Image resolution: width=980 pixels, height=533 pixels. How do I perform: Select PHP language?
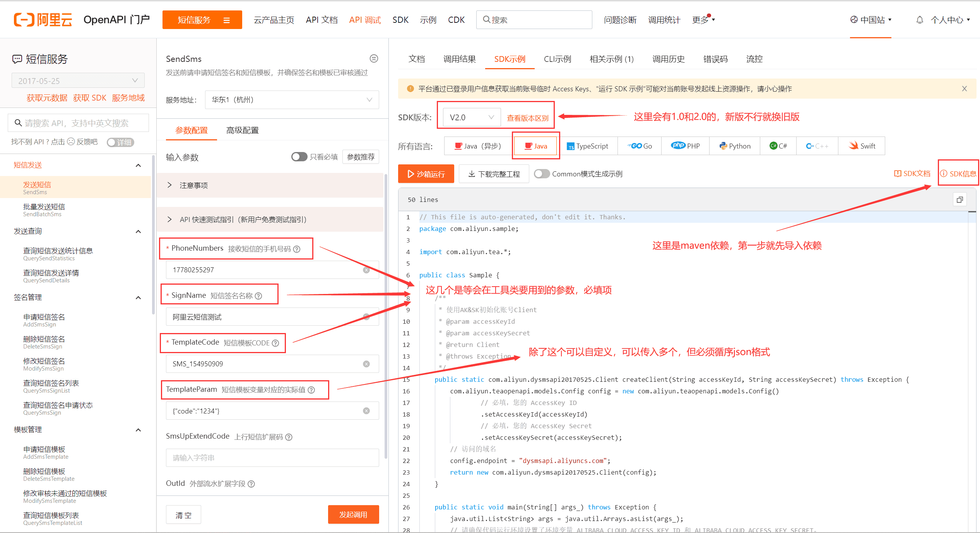tap(685, 146)
